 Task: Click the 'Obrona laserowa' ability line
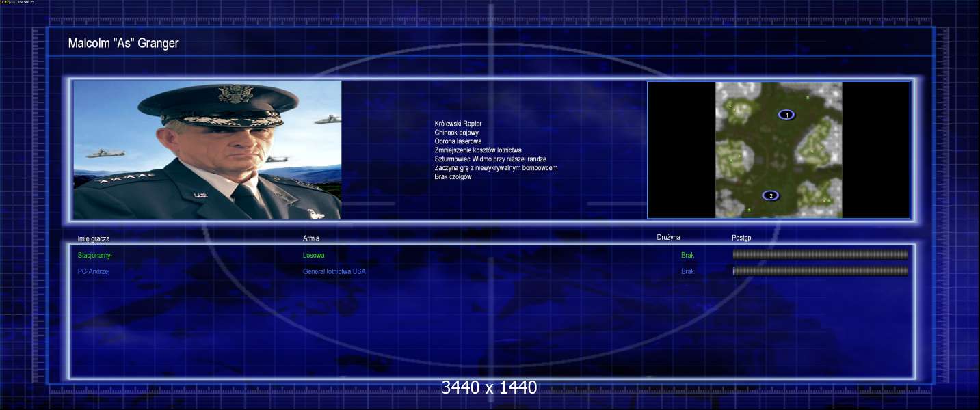pyautogui.click(x=458, y=141)
